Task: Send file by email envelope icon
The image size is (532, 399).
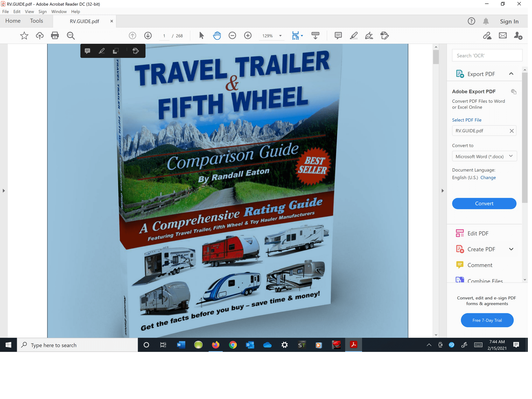Action: point(503,36)
